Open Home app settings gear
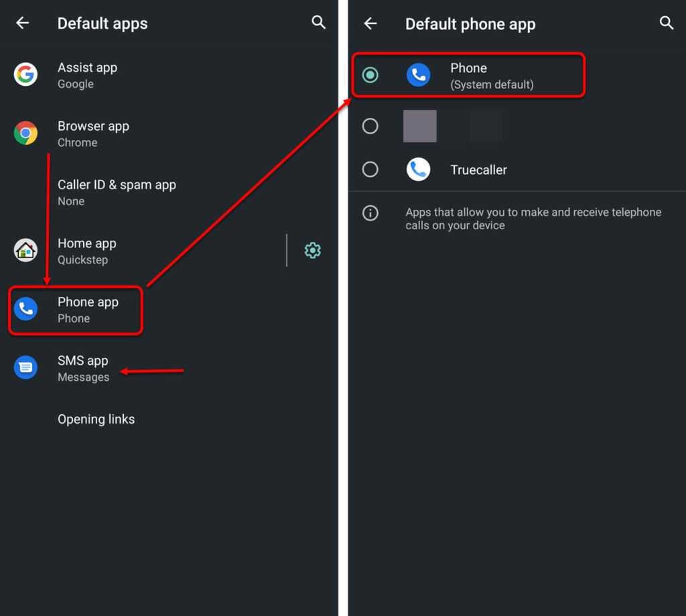The image size is (686, 616). (x=312, y=251)
